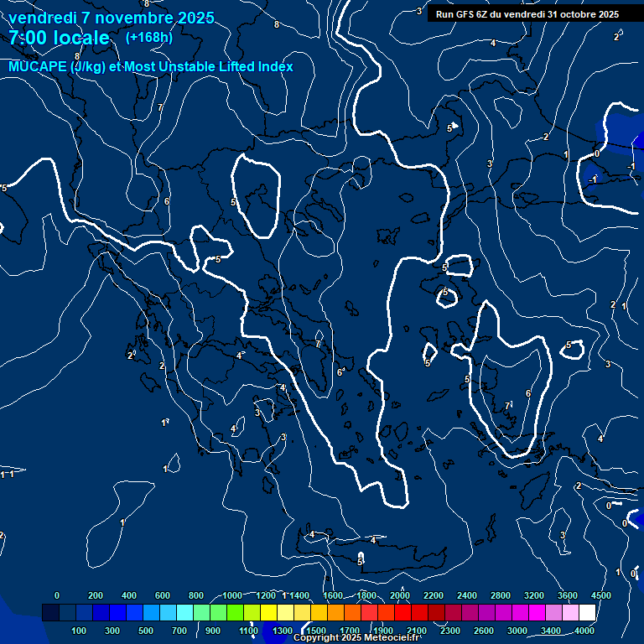Image resolution: width=644 pixels, height=644 pixels.
Task: Click the '3000' value below the legend
Action: (517, 631)
